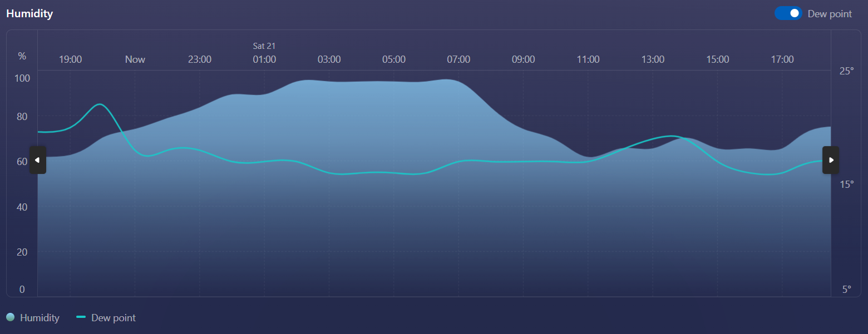Screen dimensions: 868x334
Task: Hide the Dew point series via its legend entry
Action: (106, 318)
